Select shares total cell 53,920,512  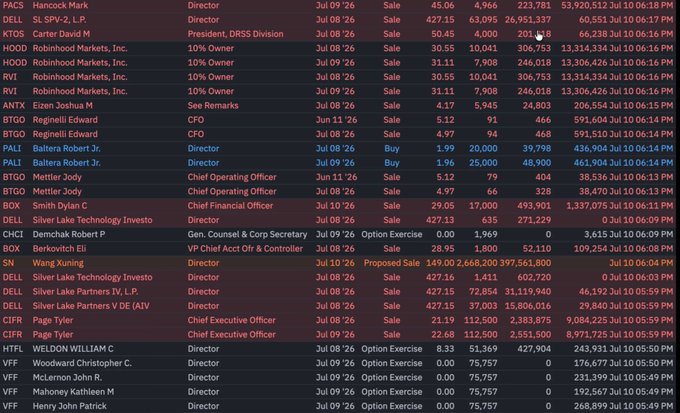(x=584, y=5)
